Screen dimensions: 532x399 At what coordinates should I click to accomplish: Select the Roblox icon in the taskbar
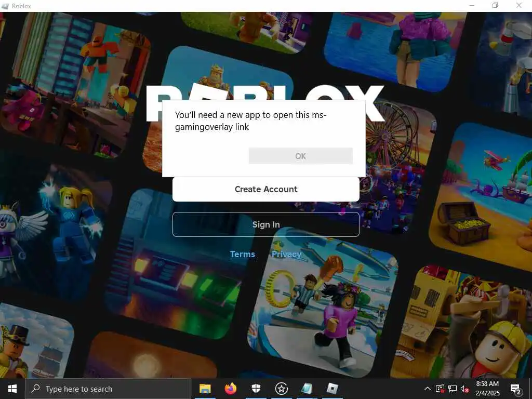[332, 389]
